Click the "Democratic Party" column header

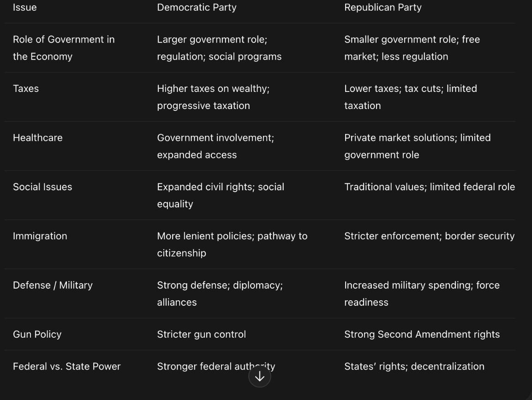click(197, 7)
